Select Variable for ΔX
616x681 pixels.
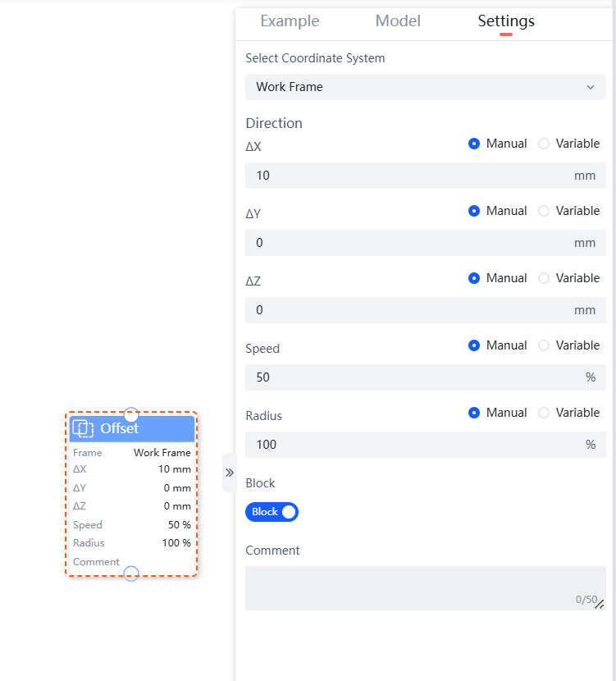point(544,144)
